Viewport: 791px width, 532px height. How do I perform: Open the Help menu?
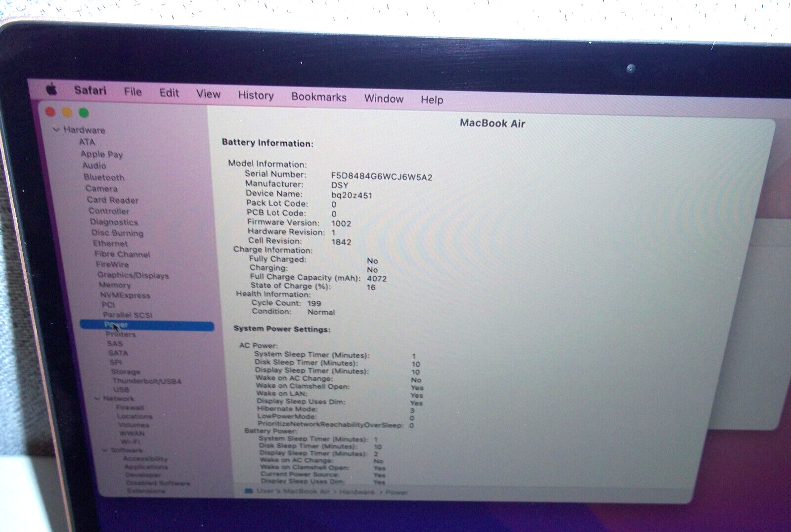(x=432, y=100)
